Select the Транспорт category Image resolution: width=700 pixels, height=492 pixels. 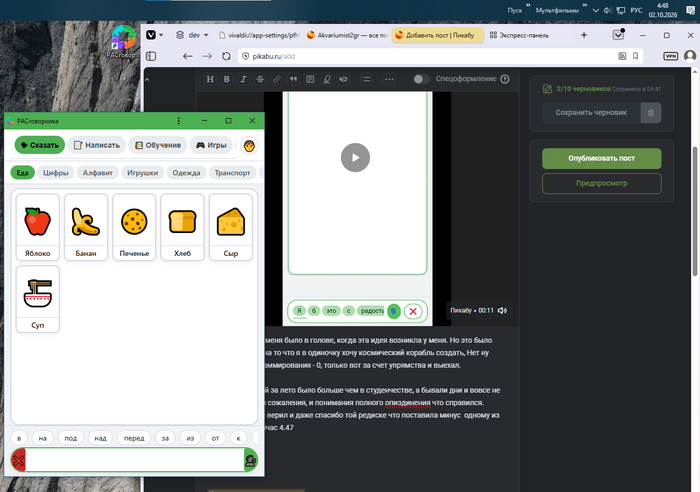(233, 173)
